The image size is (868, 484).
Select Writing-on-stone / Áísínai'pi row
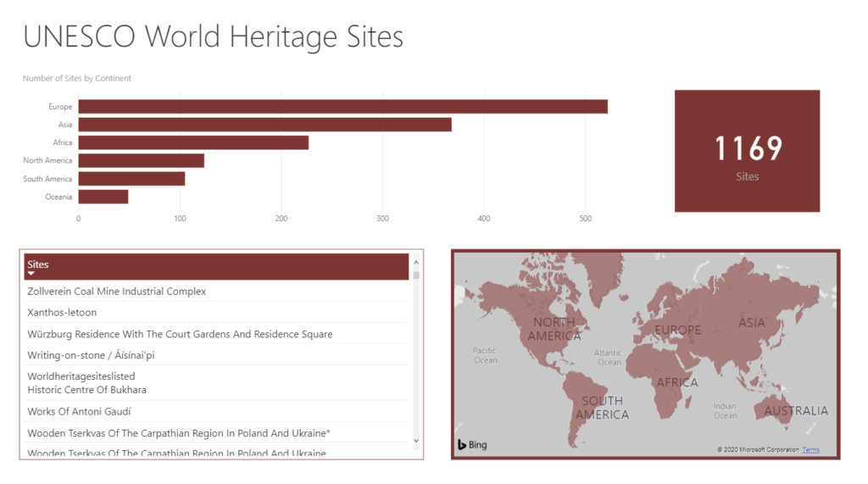click(216, 355)
